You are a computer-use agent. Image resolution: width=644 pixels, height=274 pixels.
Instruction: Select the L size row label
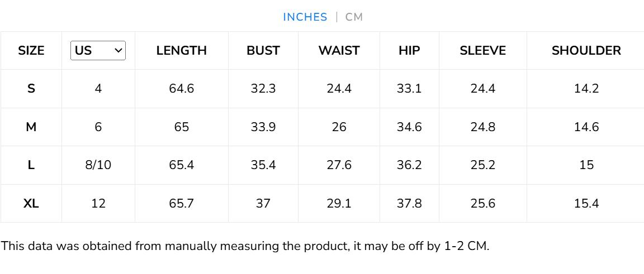(x=31, y=165)
